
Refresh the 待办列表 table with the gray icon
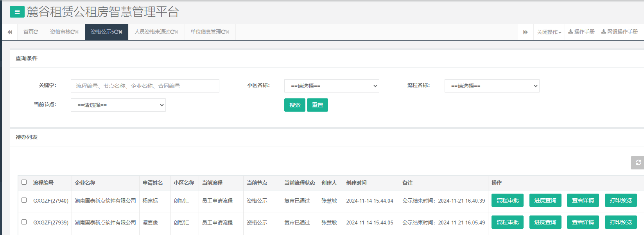pyautogui.click(x=638, y=162)
